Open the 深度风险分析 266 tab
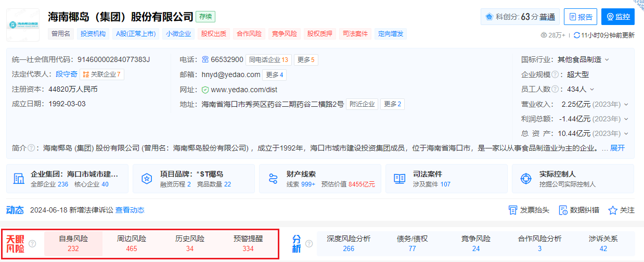 pos(349,243)
